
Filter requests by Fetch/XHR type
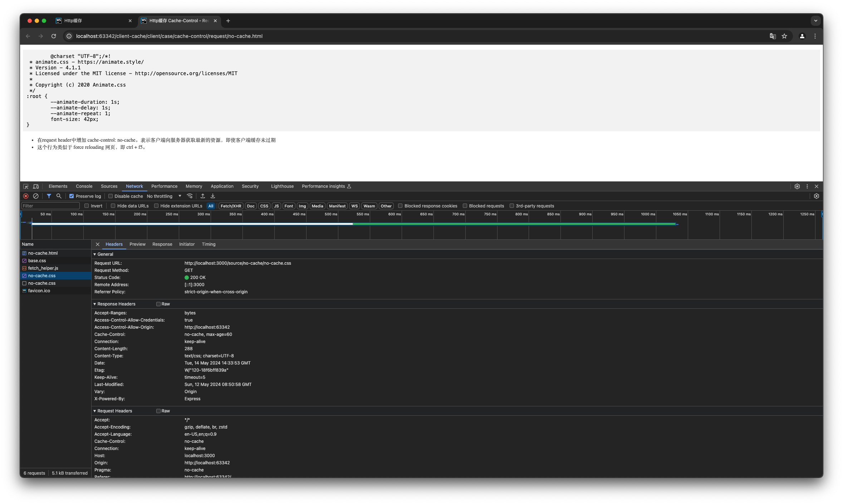(231, 206)
